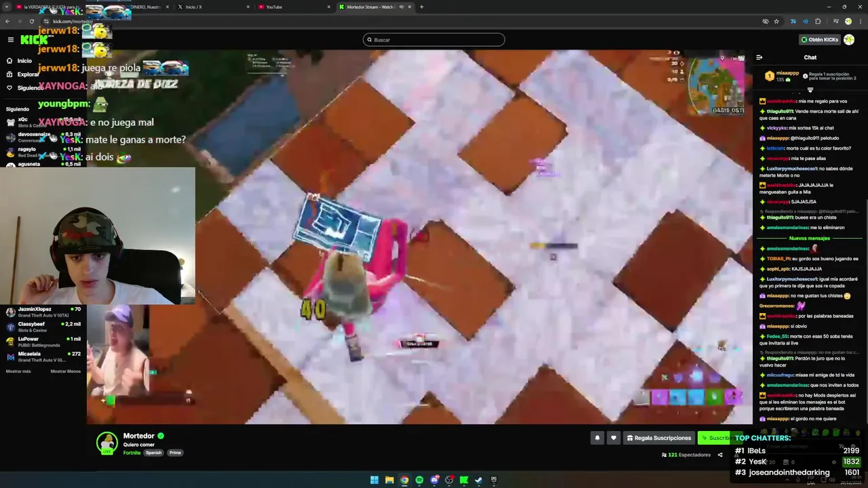Open agusneta channel in sidebar
868x488 pixels.
click(43, 164)
